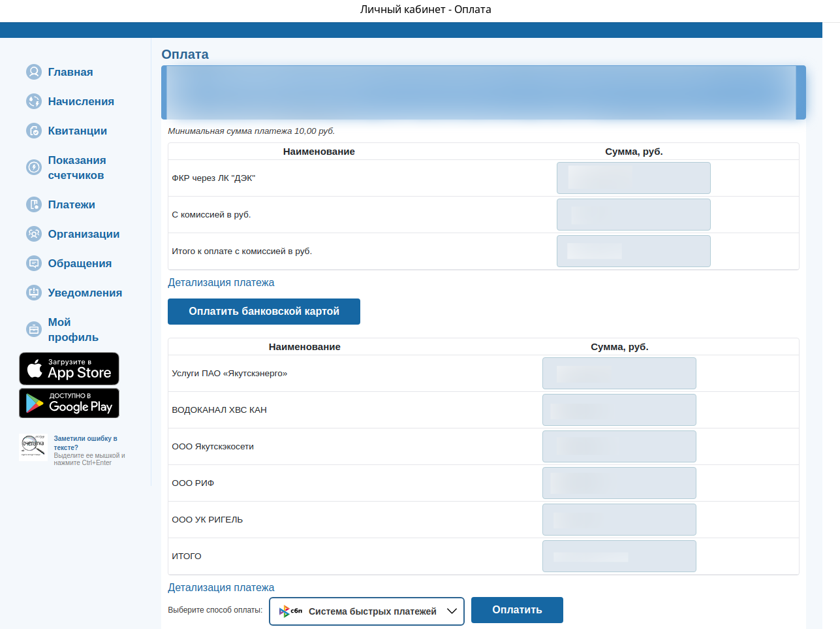This screenshot has height=629, width=840.
Task: Click the Уведомления icon in sidebar
Action: (34, 293)
